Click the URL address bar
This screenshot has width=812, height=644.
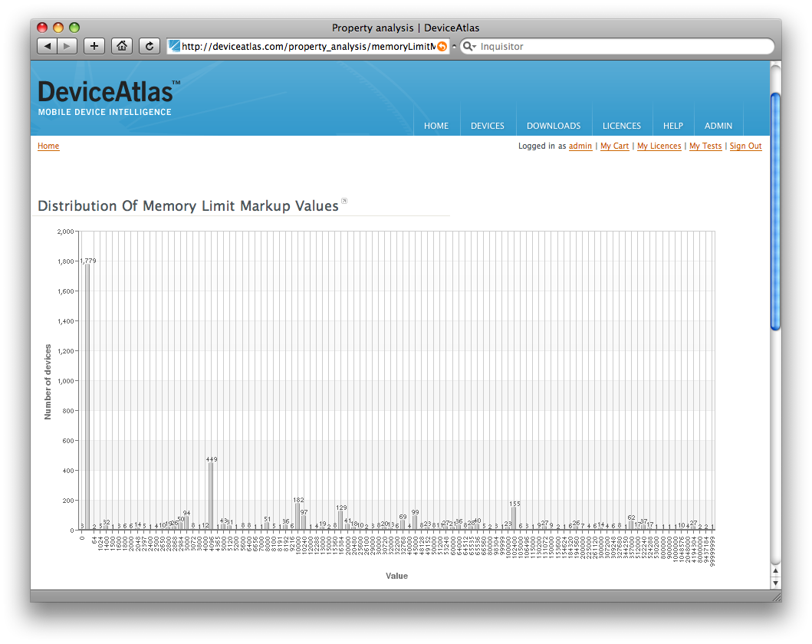pyautogui.click(x=307, y=46)
